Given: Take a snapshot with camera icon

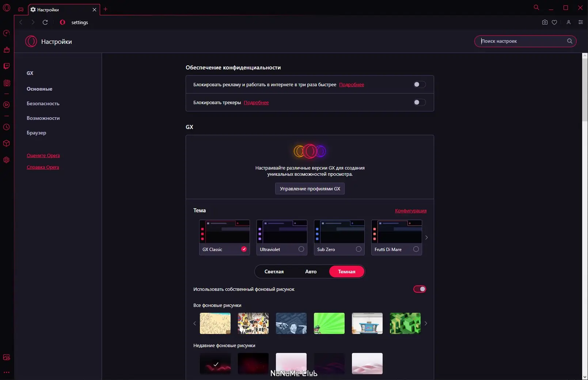Looking at the screenshot, I should 545,22.
